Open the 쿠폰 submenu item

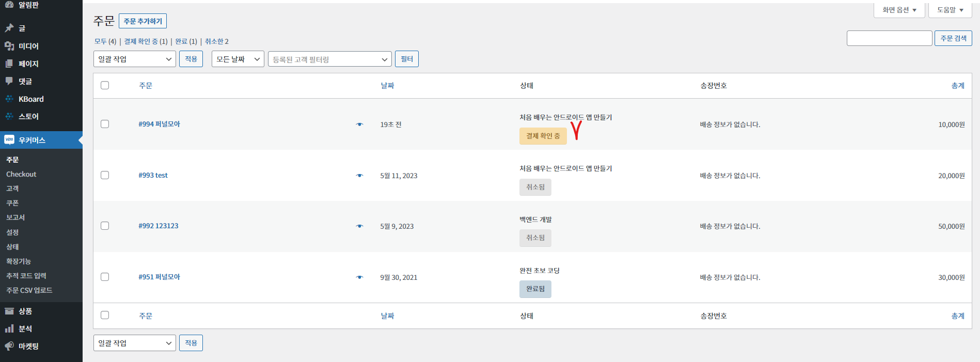coord(12,203)
